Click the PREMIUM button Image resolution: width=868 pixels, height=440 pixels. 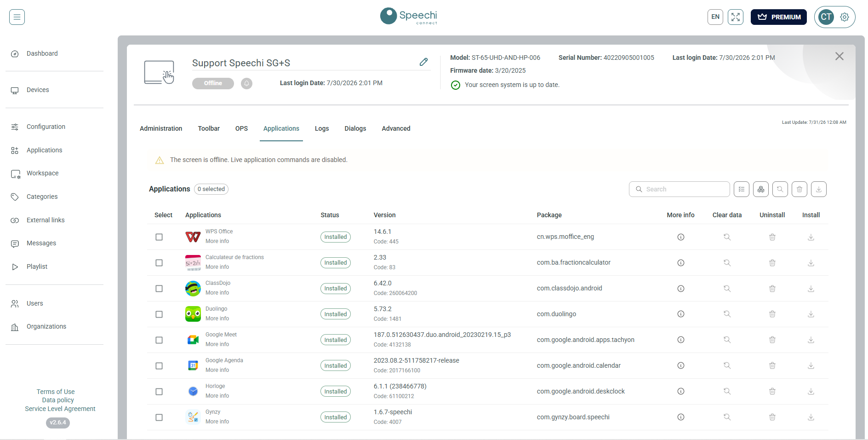[x=778, y=17]
